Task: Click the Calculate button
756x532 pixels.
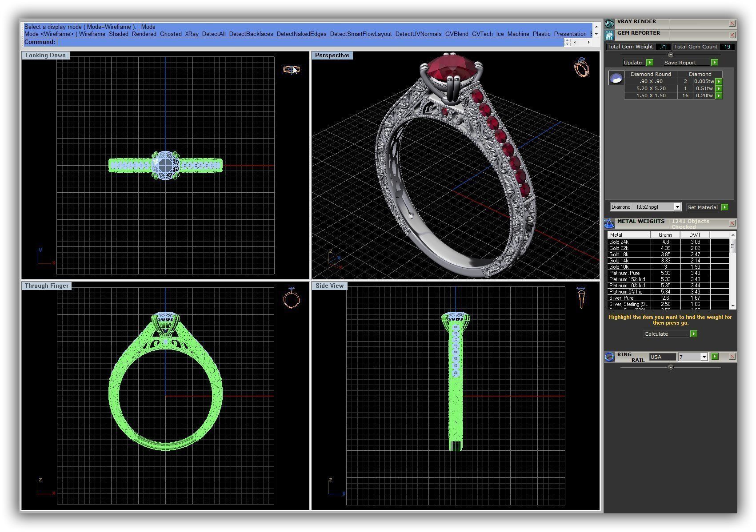Action: pos(666,334)
